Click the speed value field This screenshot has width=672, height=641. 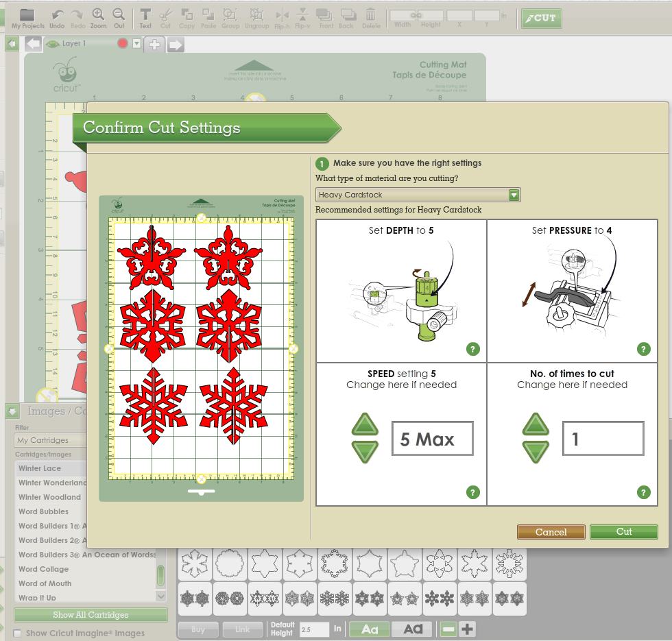[433, 439]
